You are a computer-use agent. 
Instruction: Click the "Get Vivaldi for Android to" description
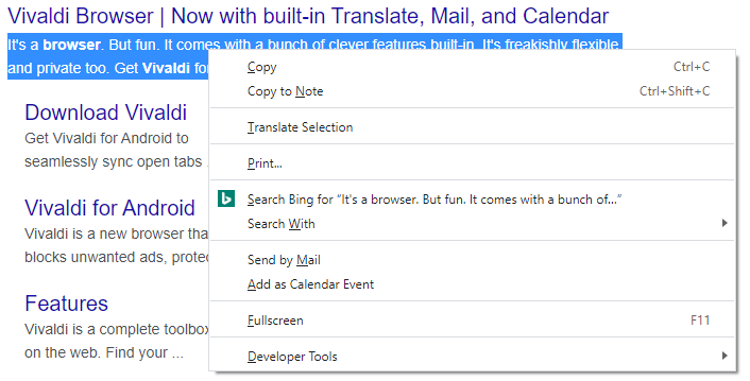[107, 138]
